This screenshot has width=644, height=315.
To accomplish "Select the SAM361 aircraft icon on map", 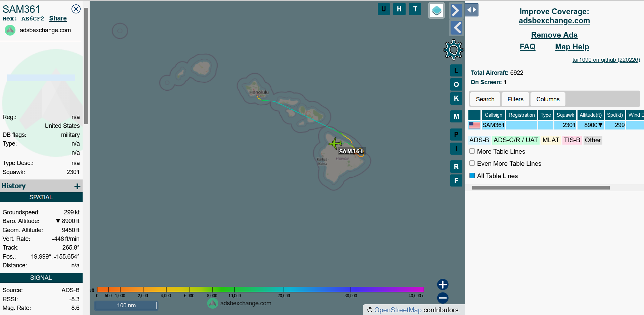I will (x=335, y=143).
